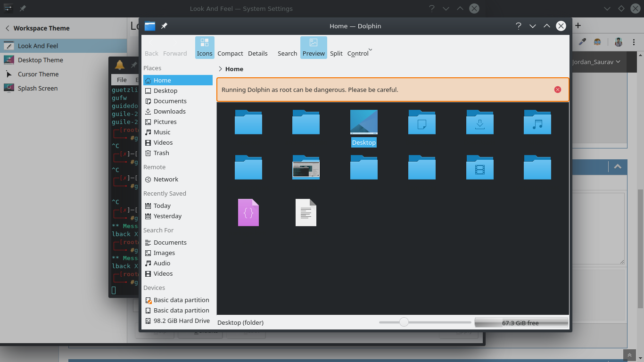The image size is (644, 362).
Task: Select the Videos folder with film icon
Action: pyautogui.click(x=479, y=167)
